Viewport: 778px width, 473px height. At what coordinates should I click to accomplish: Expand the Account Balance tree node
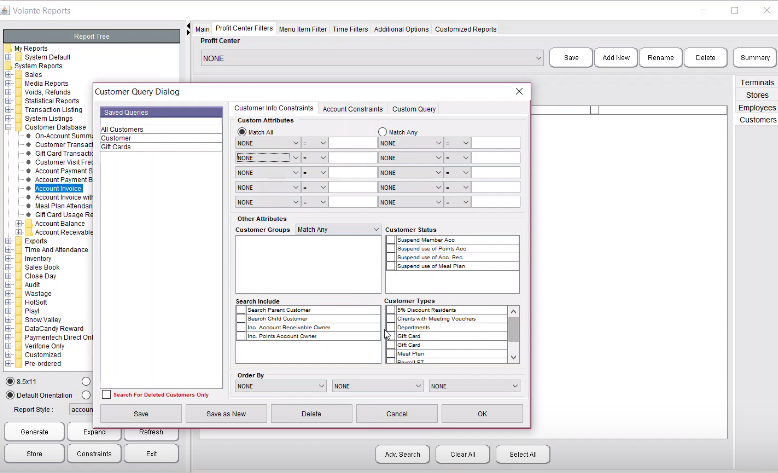19,223
